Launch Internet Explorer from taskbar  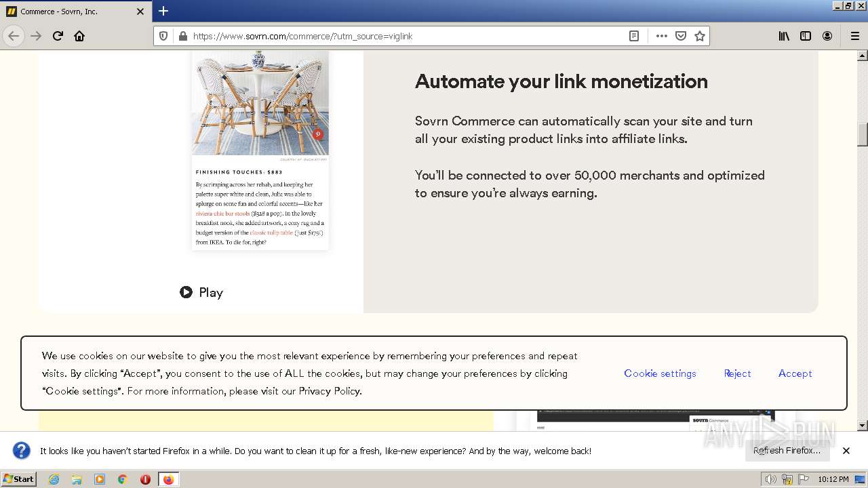54,479
